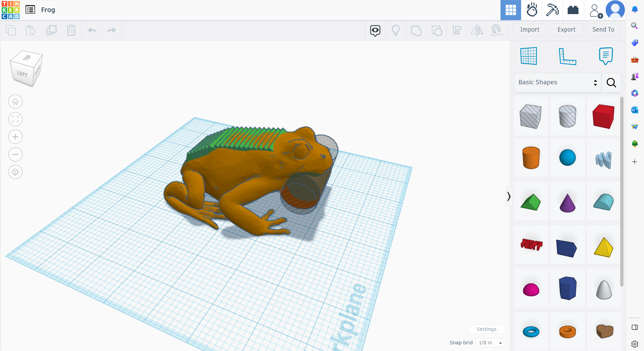
Task: Click the browser sidebar notifications bell
Action: coord(635,9)
